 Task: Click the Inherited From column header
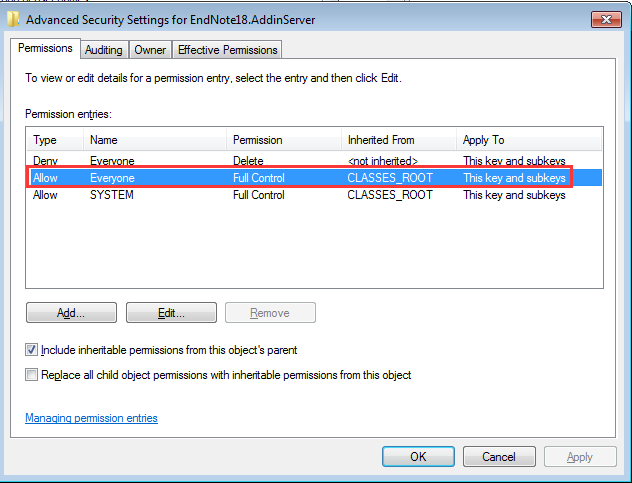pyautogui.click(x=397, y=140)
